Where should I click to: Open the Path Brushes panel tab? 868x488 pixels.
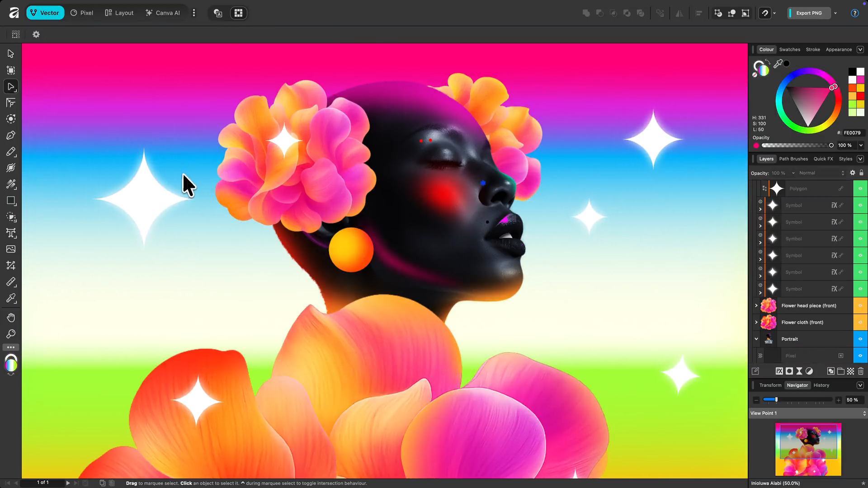[793, 159]
